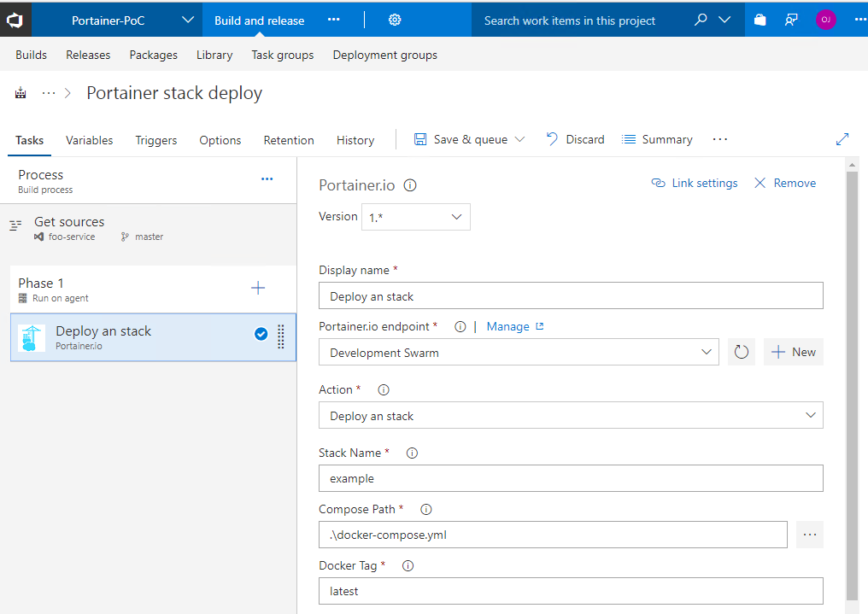Viewport: 868px width, 614px height.
Task: Open more hubs ellipsis in the top bar
Action: click(333, 20)
